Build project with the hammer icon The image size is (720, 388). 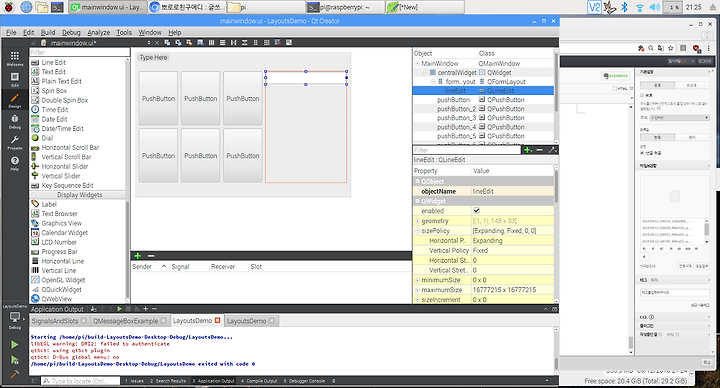click(15, 374)
